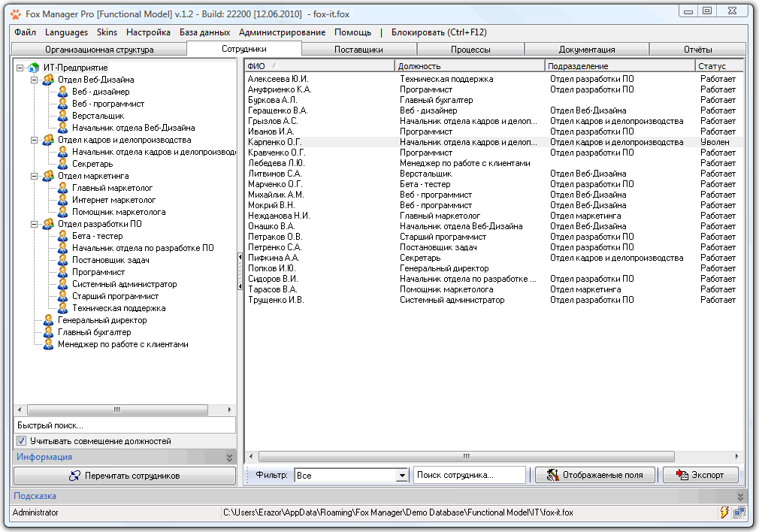Click the Интернет маркетолог position icon
Screen dimensions: 759x532
[62, 200]
